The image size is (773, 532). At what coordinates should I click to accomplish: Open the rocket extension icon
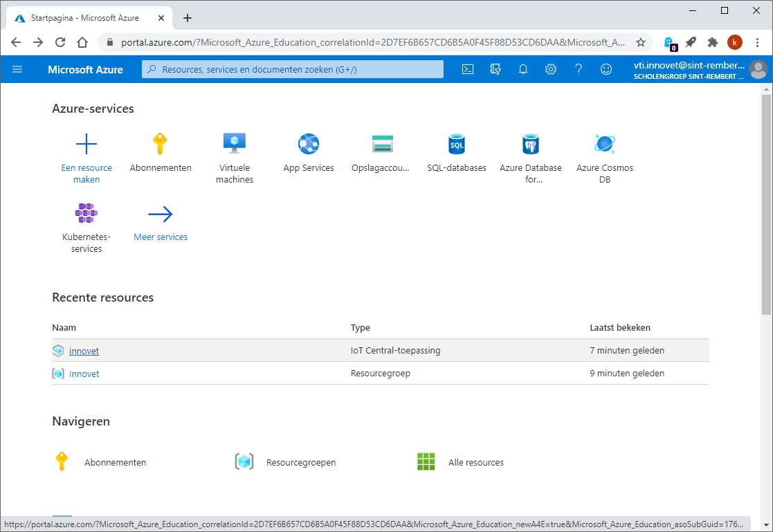pos(691,42)
